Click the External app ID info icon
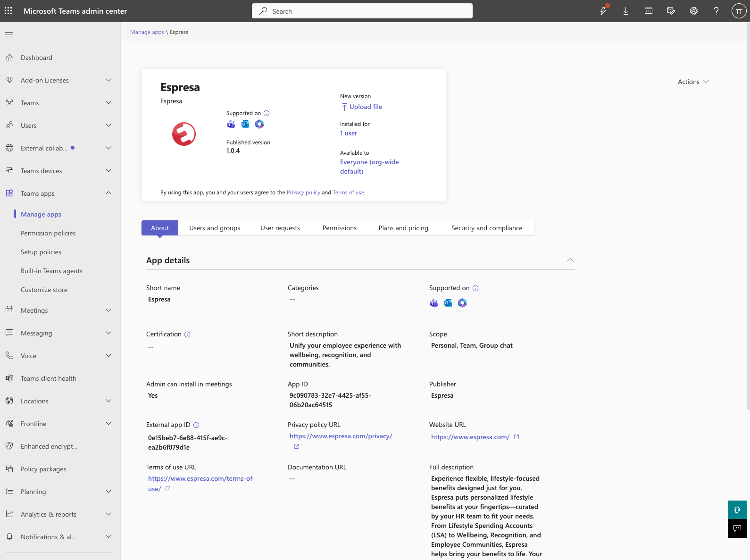The width and height of the screenshot is (750, 560). click(196, 425)
